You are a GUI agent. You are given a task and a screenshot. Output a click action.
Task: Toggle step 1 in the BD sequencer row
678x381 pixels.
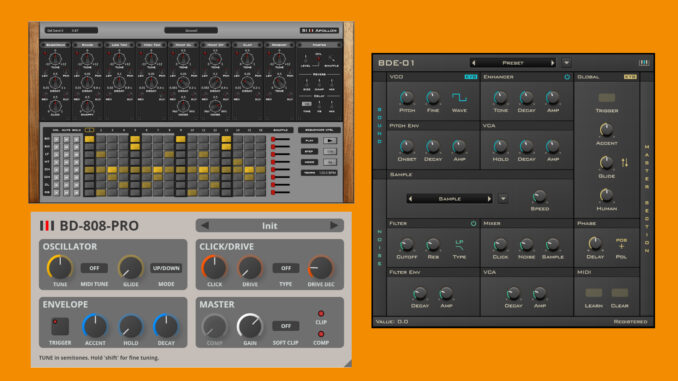point(90,139)
